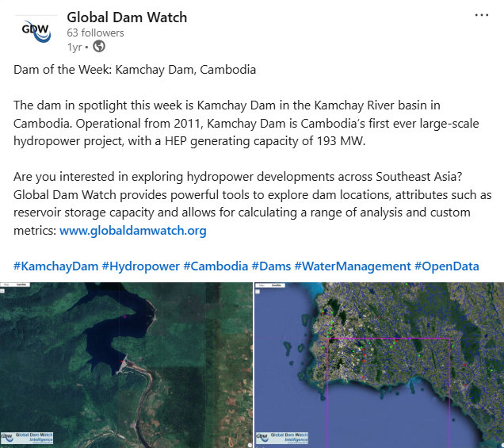Select the Satellite tab in the left image

coord(21,285)
